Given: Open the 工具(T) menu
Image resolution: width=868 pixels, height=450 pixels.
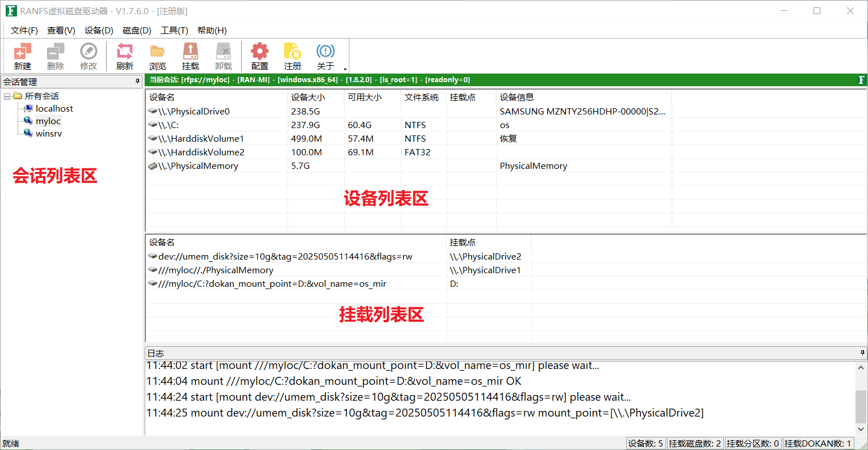Looking at the screenshot, I should tap(174, 31).
